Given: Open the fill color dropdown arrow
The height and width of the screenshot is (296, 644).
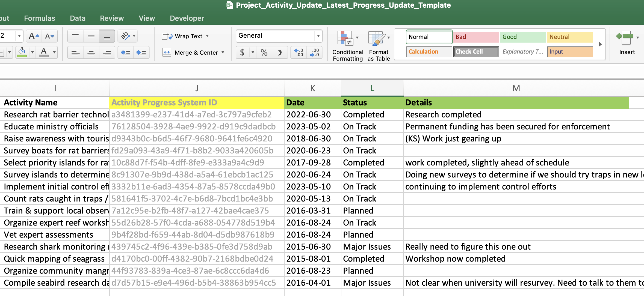Looking at the screenshot, I should [33, 52].
